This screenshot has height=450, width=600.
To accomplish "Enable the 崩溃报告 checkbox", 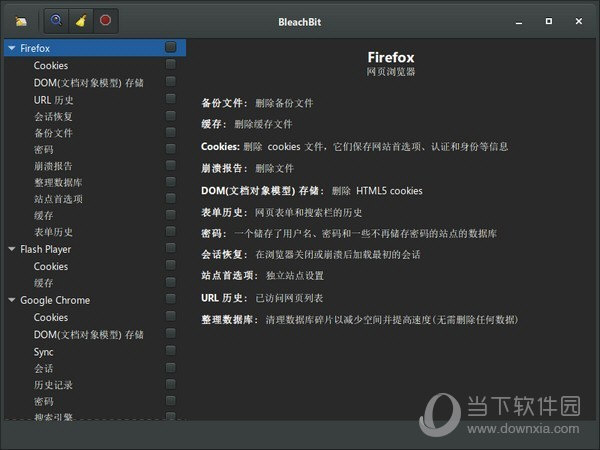I will pyautogui.click(x=171, y=165).
